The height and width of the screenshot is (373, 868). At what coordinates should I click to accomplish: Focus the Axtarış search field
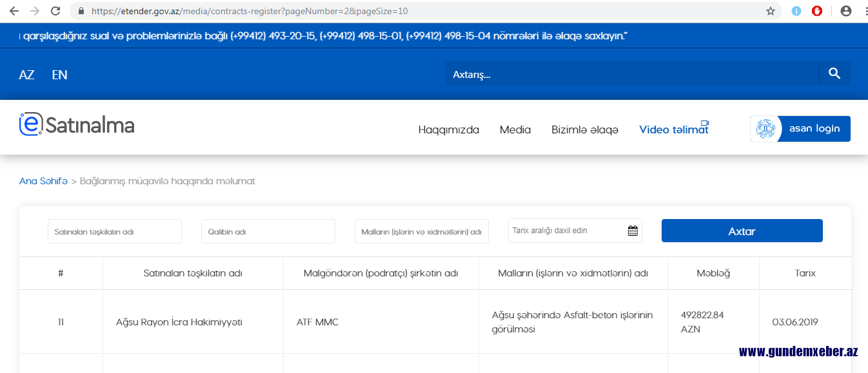click(632, 74)
